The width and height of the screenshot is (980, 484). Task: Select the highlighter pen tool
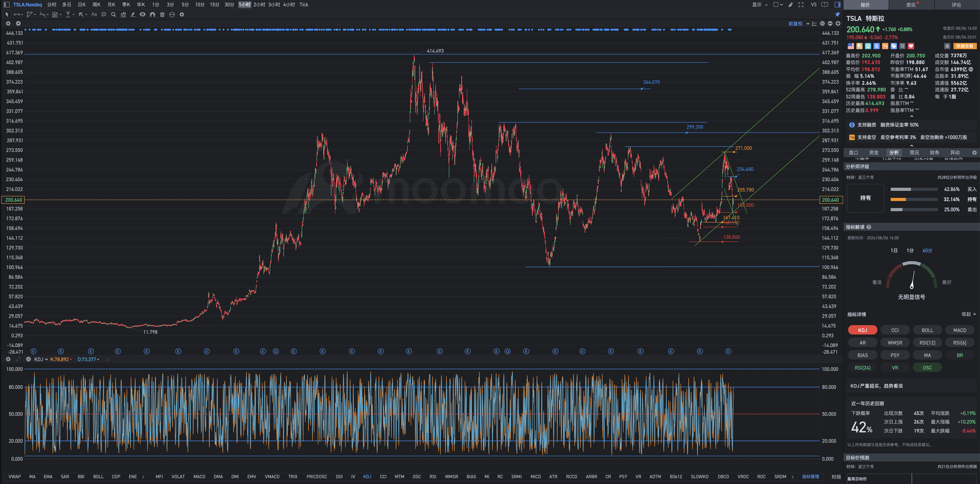pyautogui.click(x=133, y=14)
